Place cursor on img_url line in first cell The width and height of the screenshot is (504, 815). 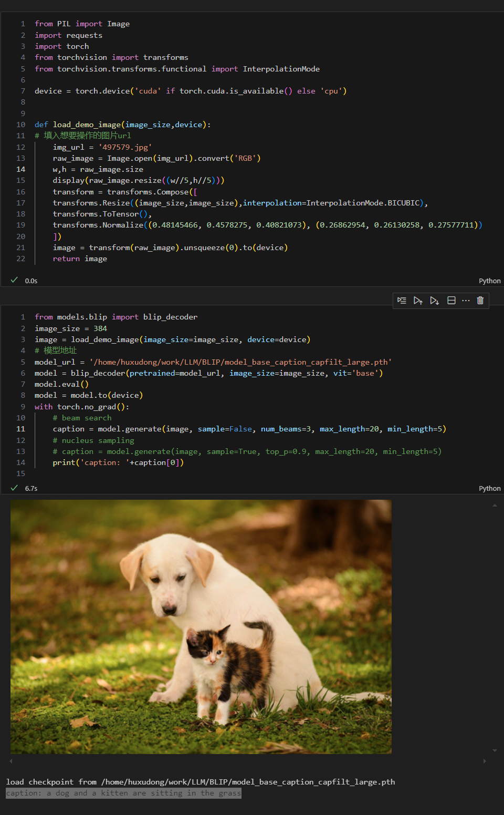point(102,147)
